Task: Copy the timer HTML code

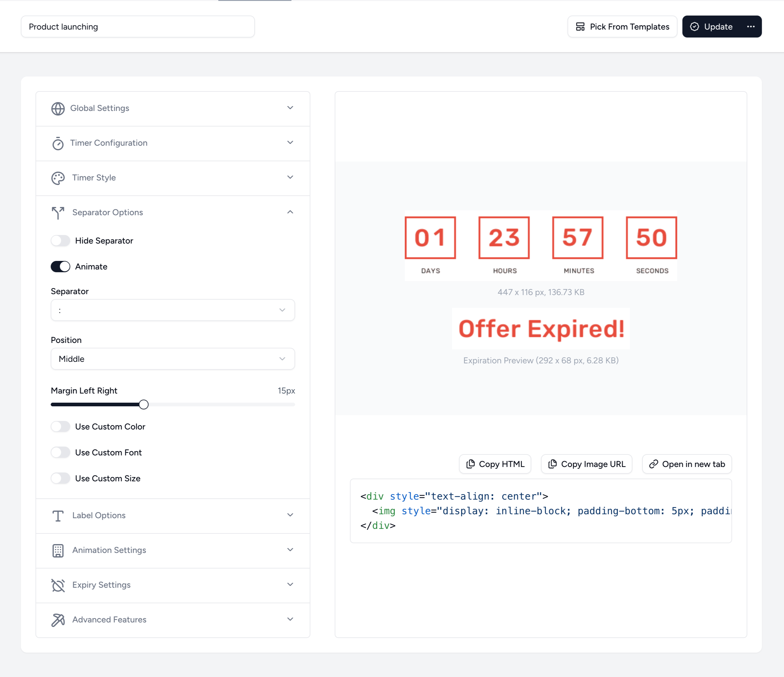Action: pyautogui.click(x=495, y=464)
